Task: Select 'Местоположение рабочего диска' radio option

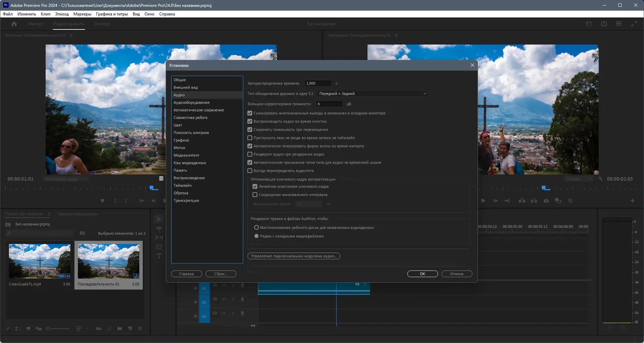Action: (x=256, y=228)
